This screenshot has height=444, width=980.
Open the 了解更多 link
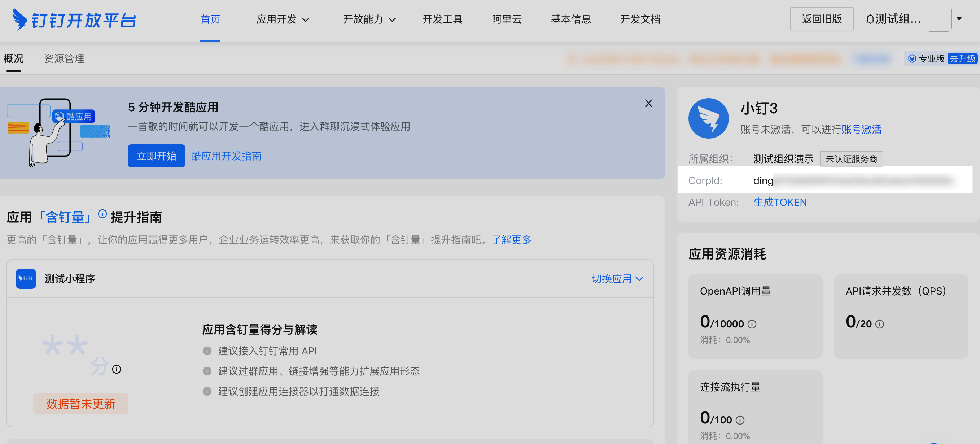512,240
